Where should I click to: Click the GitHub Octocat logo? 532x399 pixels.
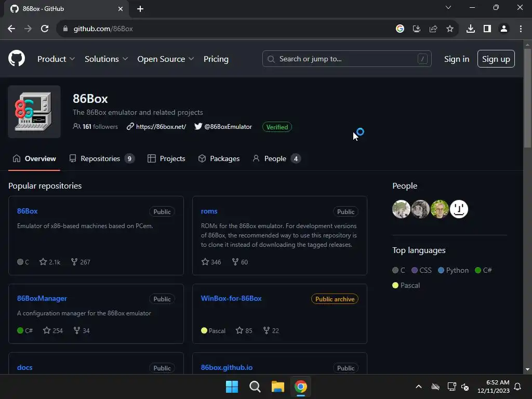(16, 58)
